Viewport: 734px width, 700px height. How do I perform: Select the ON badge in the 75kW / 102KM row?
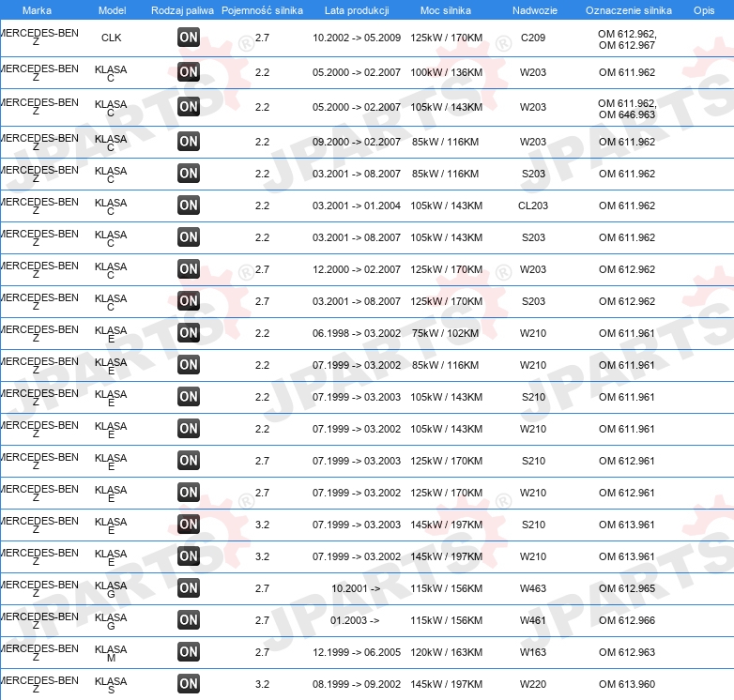(189, 333)
